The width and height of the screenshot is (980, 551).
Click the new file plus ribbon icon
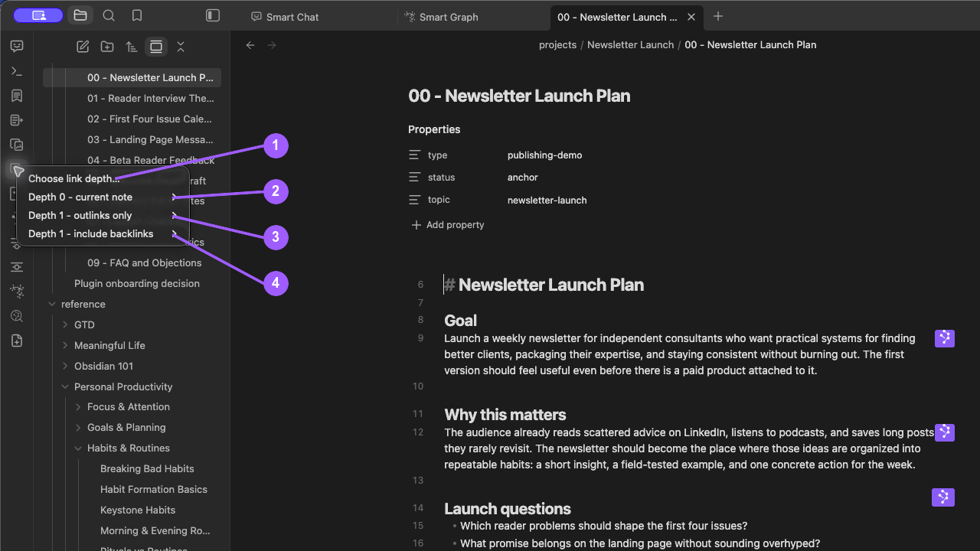17,341
